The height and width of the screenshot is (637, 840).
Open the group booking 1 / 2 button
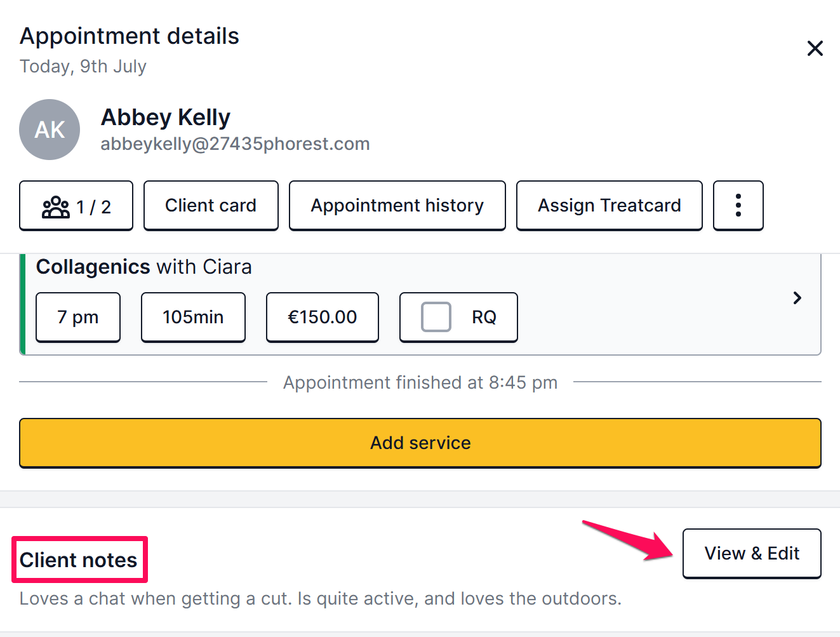tap(76, 206)
